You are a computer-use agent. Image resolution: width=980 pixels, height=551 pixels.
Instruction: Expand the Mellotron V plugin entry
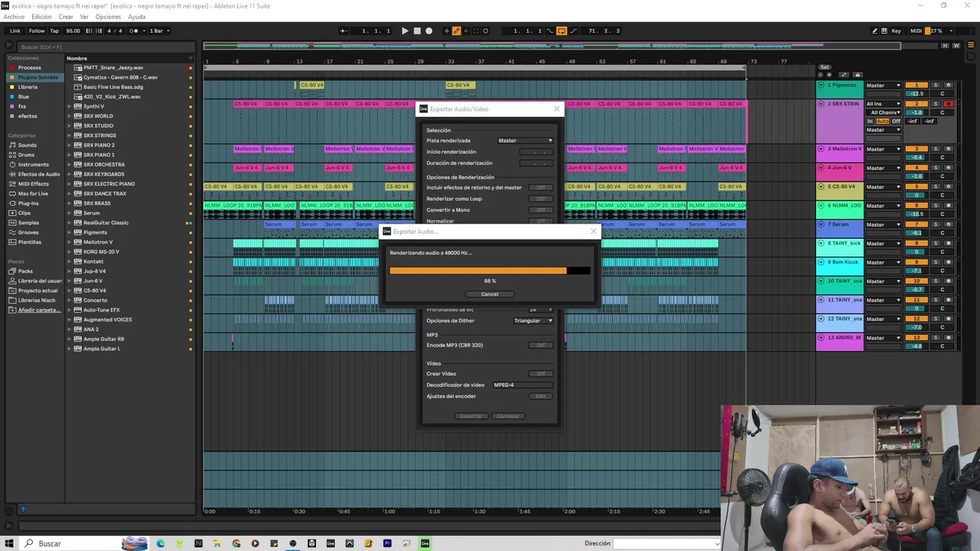point(70,242)
